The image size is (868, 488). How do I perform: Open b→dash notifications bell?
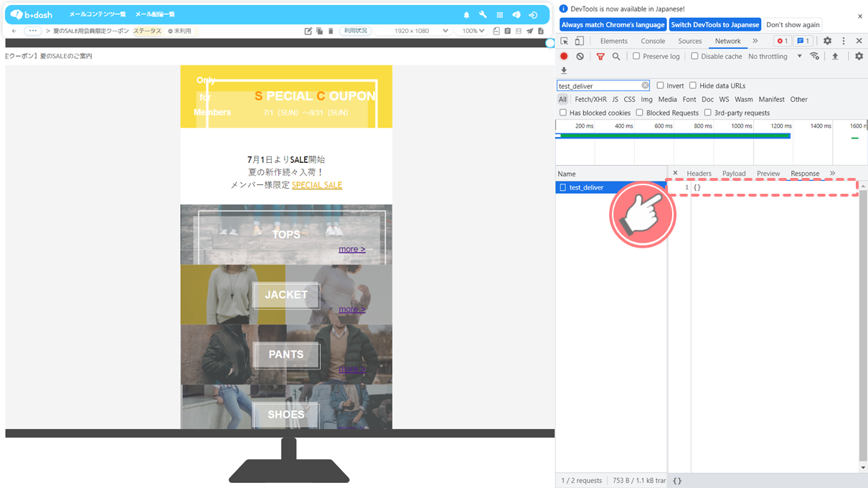466,14
